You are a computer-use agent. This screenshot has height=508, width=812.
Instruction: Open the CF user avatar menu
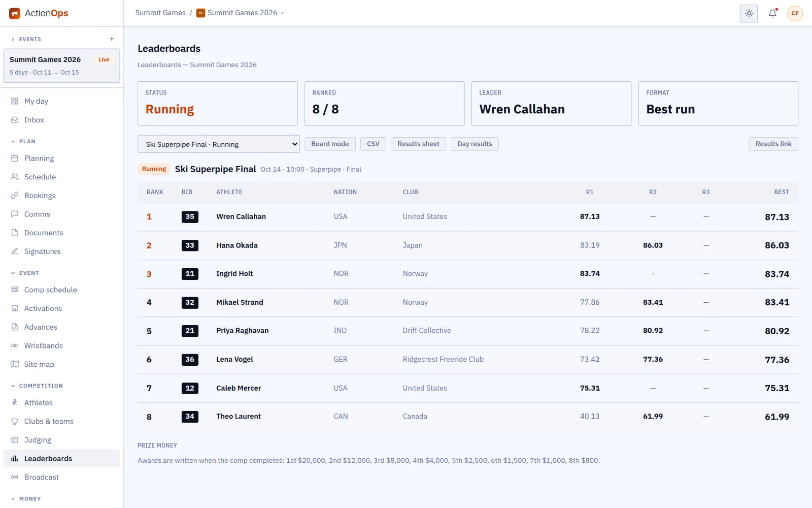pos(795,13)
